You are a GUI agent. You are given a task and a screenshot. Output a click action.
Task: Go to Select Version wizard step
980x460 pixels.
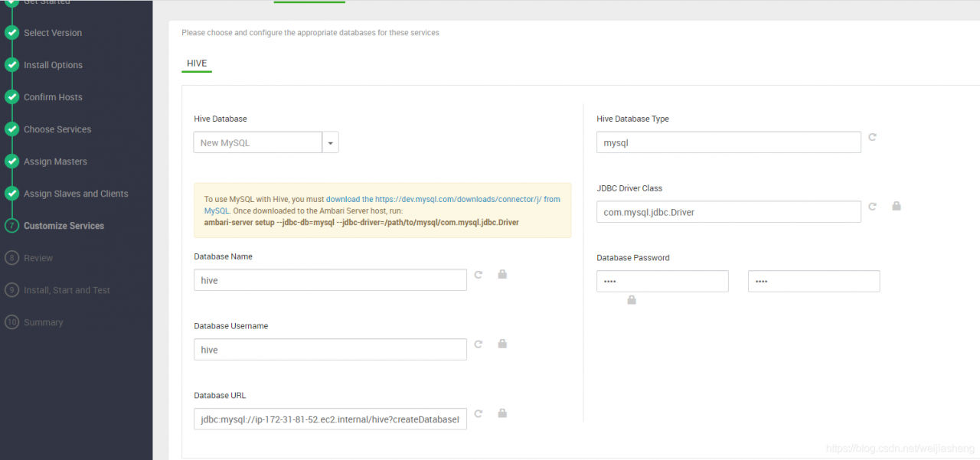[53, 33]
